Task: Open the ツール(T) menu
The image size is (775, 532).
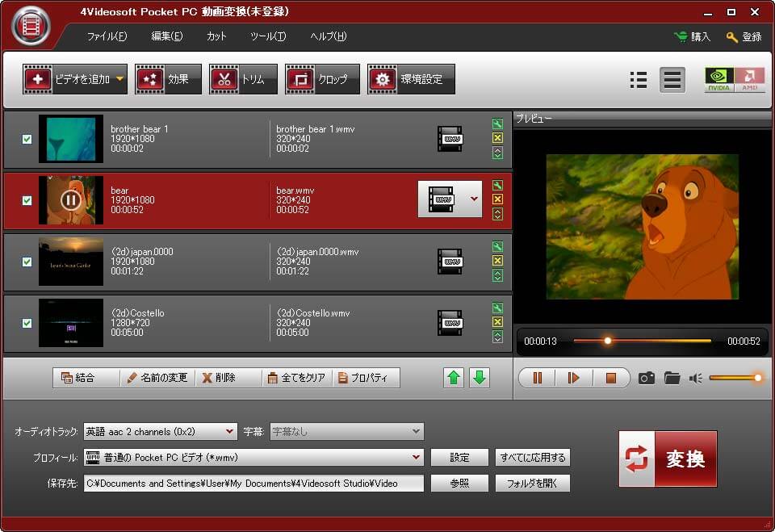Action: coord(268,36)
